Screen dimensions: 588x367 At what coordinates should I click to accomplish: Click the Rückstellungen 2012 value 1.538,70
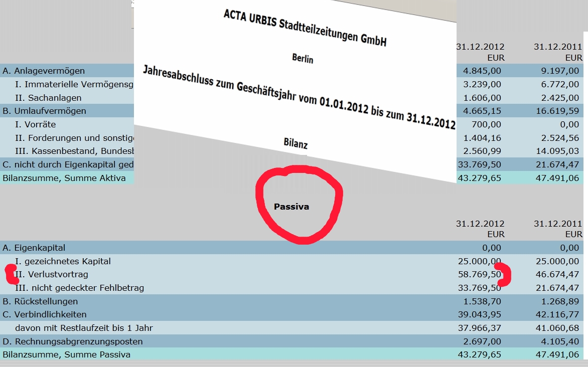click(481, 301)
